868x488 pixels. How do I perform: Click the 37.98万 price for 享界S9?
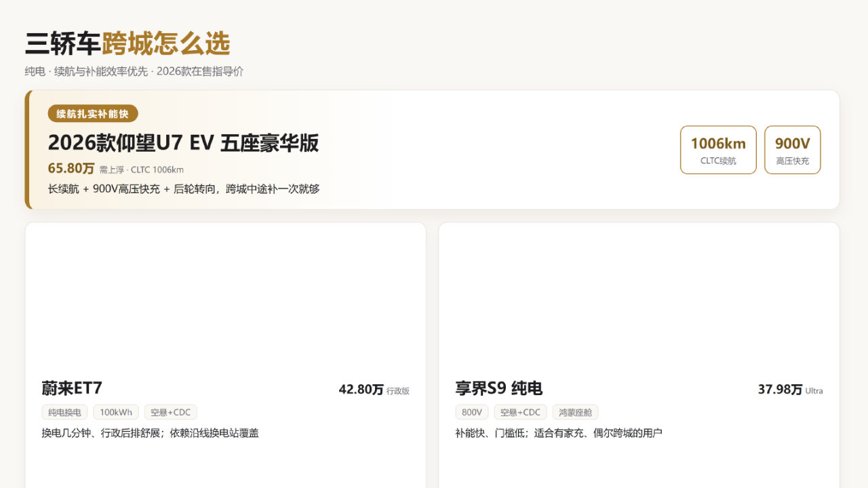coord(781,389)
